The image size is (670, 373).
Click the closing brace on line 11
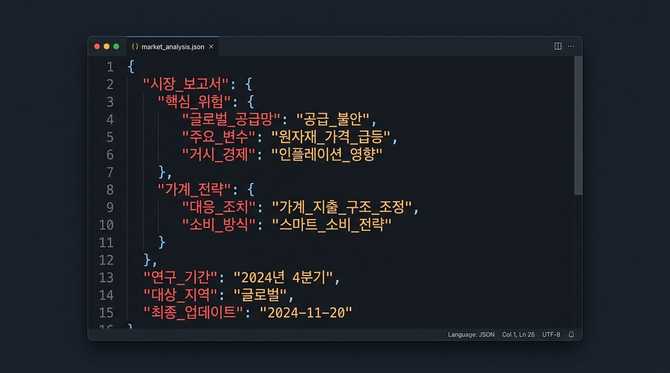tap(162, 242)
